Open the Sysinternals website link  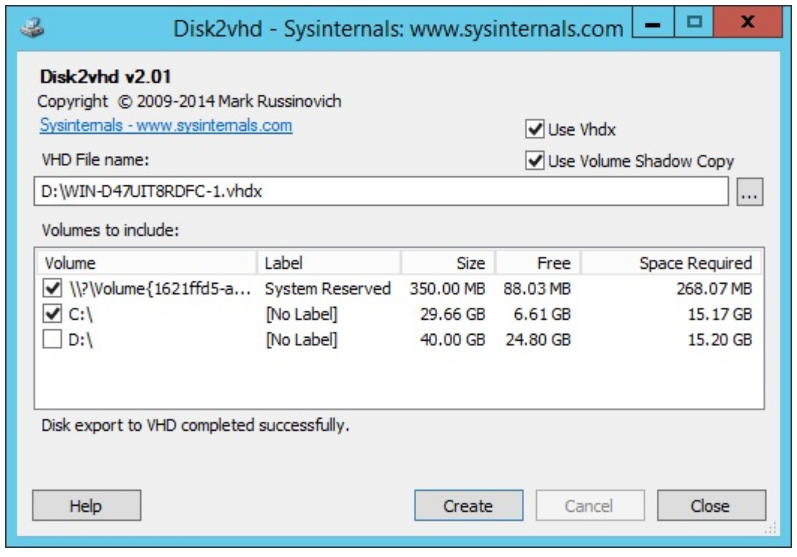166,126
